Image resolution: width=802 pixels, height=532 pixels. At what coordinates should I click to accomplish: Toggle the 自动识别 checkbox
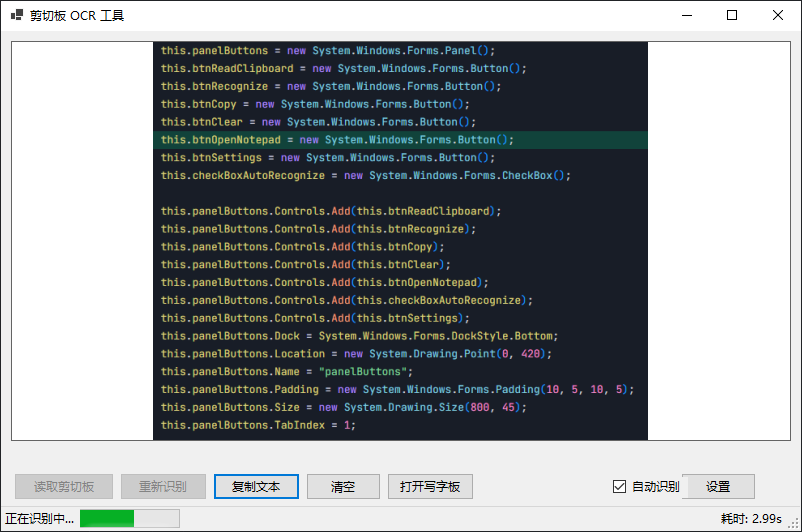pos(620,487)
